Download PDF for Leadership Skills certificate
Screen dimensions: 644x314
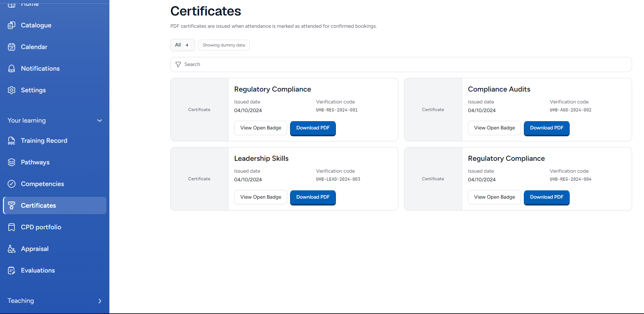point(313,197)
